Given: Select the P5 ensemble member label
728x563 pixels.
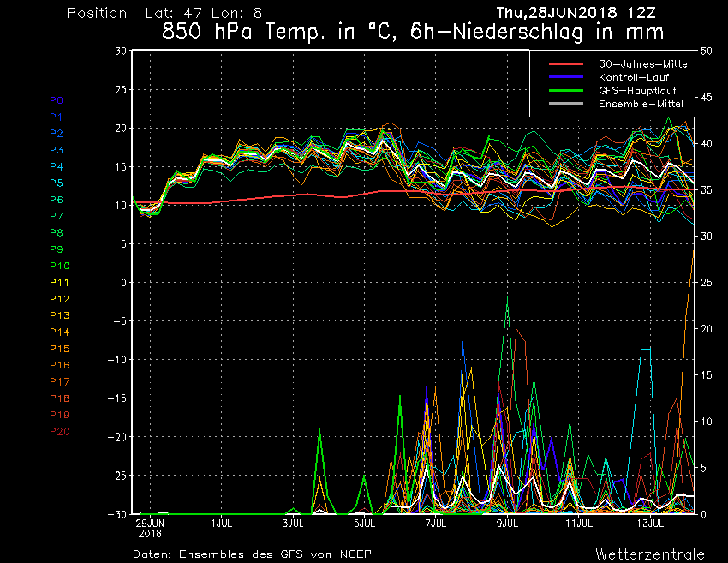Looking at the screenshot, I should click(x=57, y=183).
